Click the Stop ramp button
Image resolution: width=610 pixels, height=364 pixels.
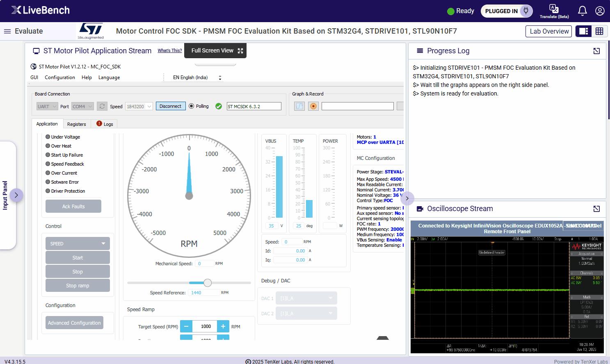(x=78, y=285)
